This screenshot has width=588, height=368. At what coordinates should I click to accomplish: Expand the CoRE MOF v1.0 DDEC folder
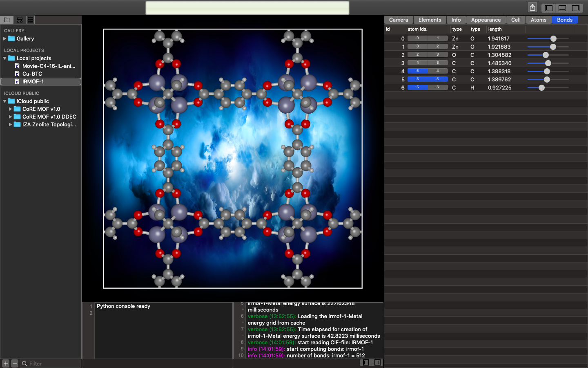[x=10, y=117]
